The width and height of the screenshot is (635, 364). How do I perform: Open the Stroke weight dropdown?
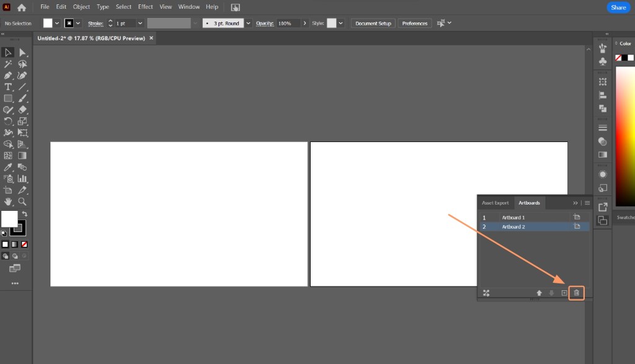[140, 23]
